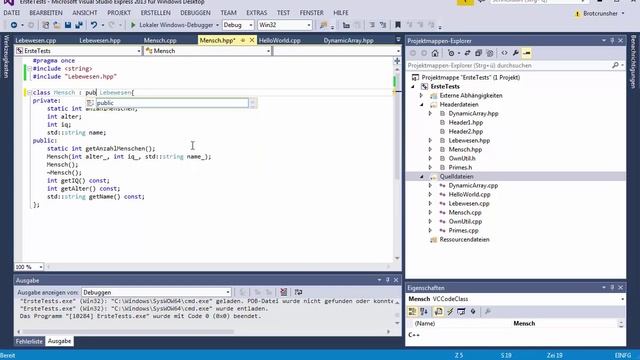This screenshot has width=640, height=360.
Task: Open the BEARBEITEN menu
Action: [x=46, y=13]
